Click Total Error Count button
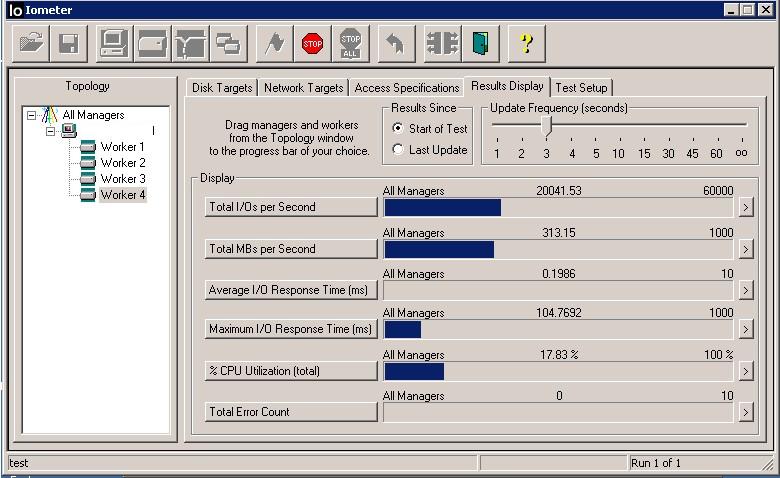Viewport: 780px width, 478px height. [x=291, y=412]
